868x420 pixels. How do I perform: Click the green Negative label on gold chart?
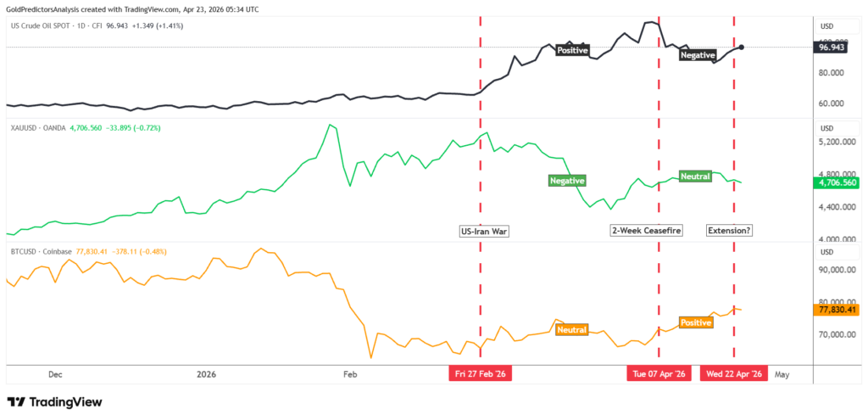click(x=567, y=181)
